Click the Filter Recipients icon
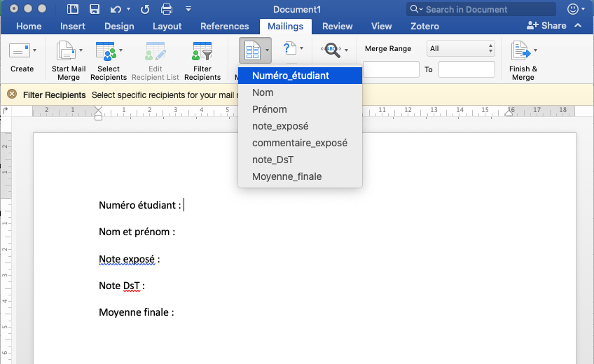The width and height of the screenshot is (594, 364). [202, 51]
